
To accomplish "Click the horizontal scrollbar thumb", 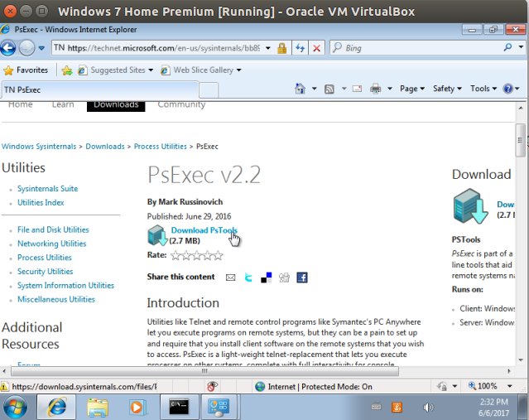I will click(204, 371).
